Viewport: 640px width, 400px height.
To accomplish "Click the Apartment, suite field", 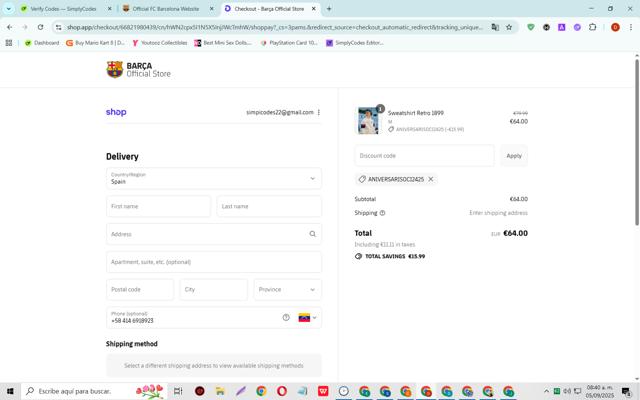I will (214, 262).
